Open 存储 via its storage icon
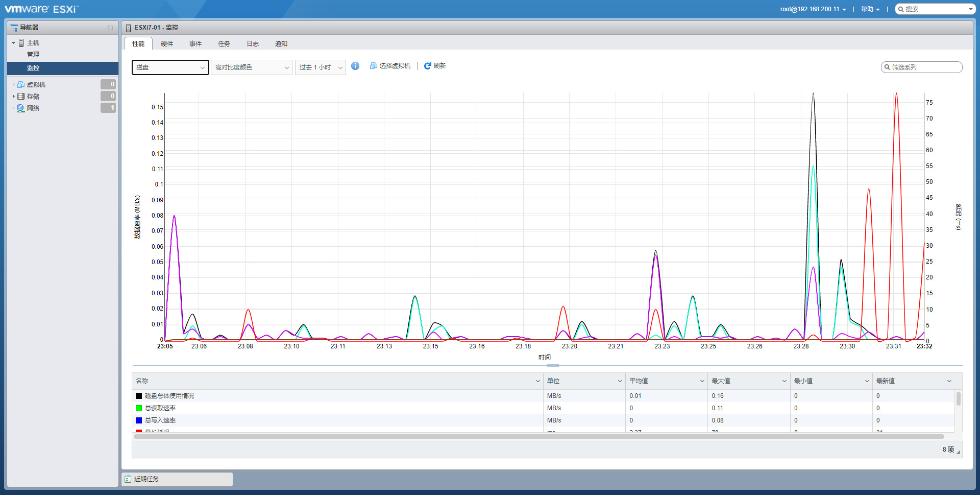Screen dimensions: 980x495 (21, 97)
